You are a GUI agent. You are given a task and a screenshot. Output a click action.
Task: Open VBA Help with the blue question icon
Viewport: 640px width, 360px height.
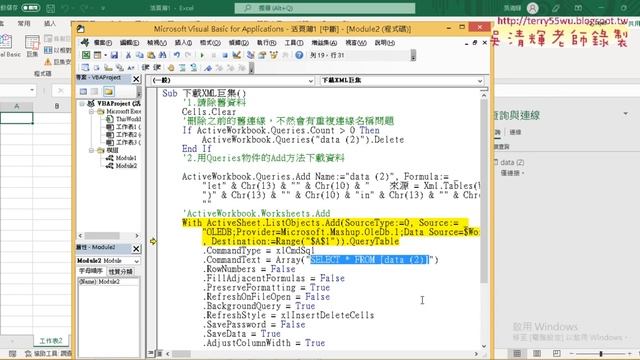(x=299, y=55)
